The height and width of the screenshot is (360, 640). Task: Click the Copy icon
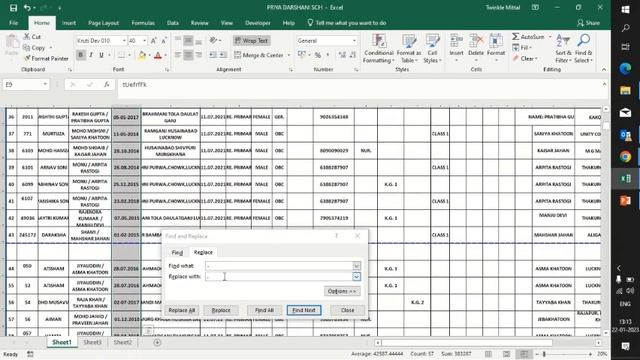tap(27, 48)
